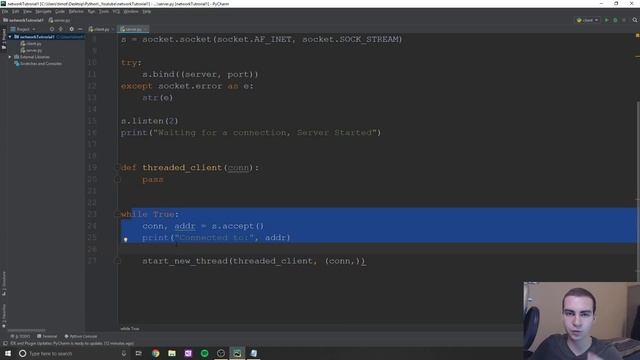Collapse the 'while True' fold marker

point(118,214)
